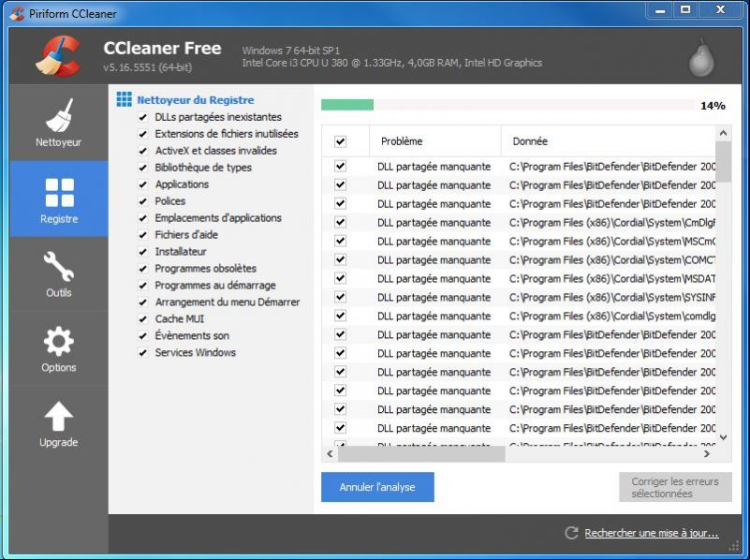
Task: Click the results scroll down arrow
Action: (723, 437)
